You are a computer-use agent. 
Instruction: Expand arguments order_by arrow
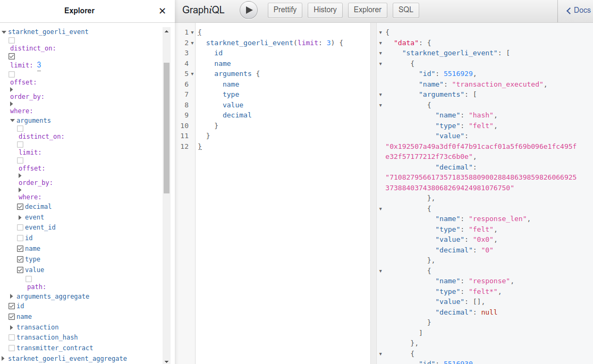[20, 175]
